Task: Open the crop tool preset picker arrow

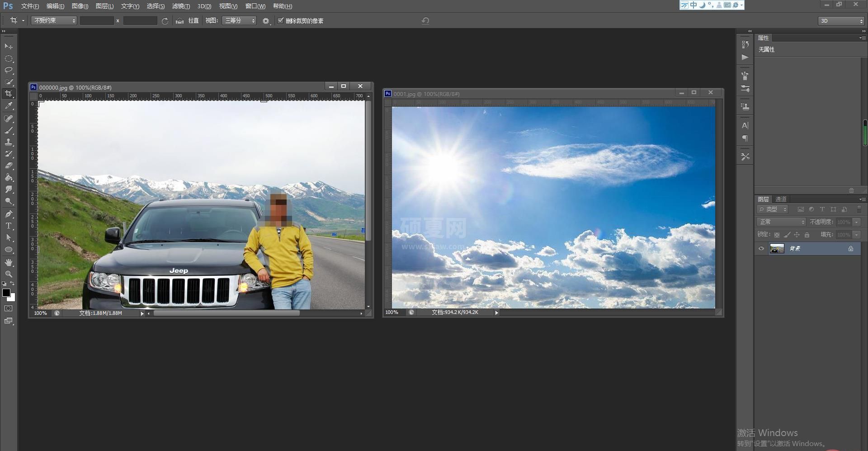Action: pyautogui.click(x=23, y=21)
